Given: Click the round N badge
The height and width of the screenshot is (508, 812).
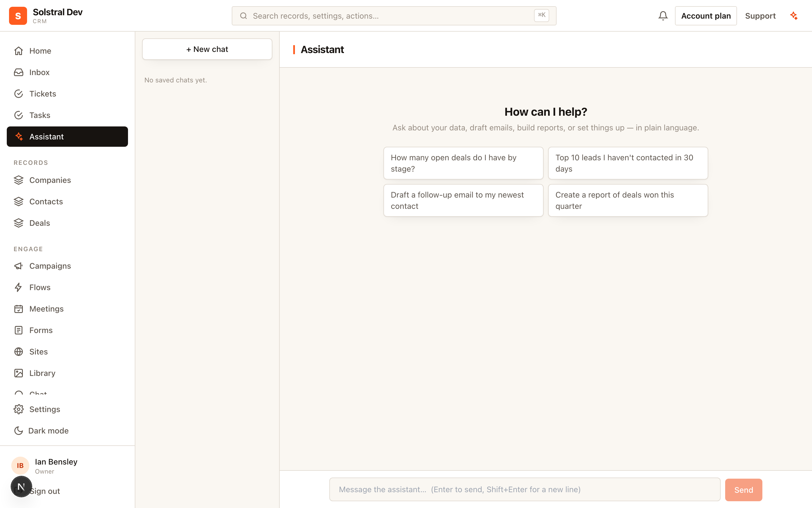Looking at the screenshot, I should 21,487.
